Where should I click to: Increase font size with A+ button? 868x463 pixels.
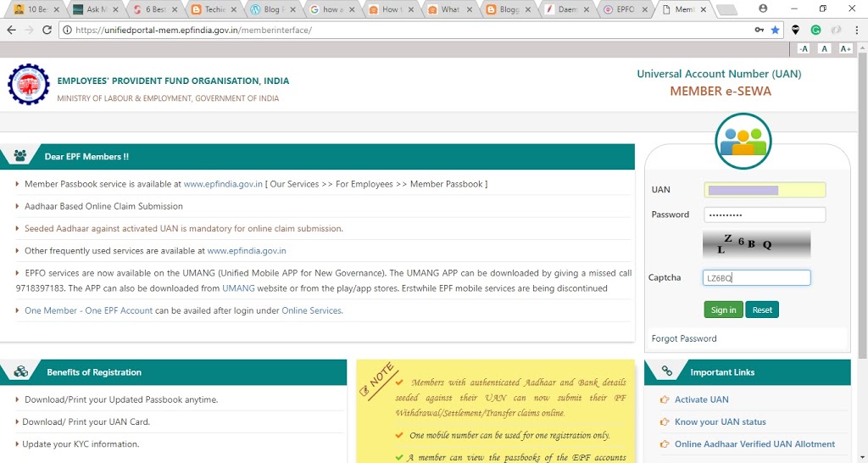coord(845,48)
